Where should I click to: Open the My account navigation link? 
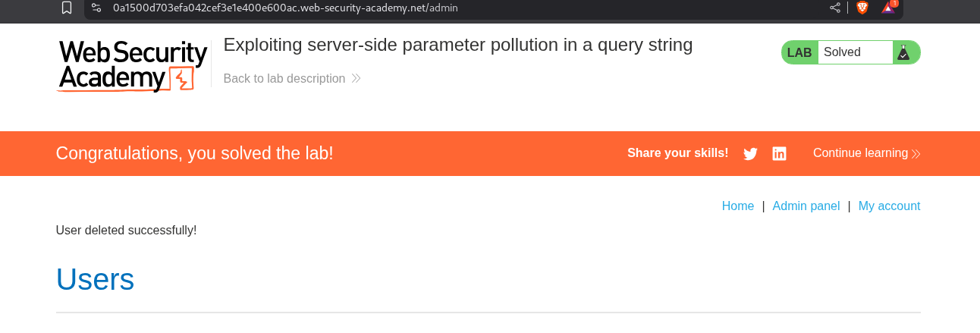click(889, 206)
